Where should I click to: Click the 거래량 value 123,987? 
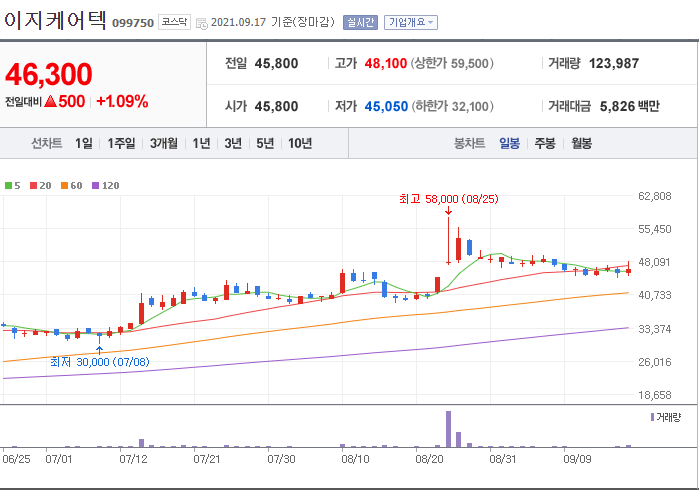point(614,64)
